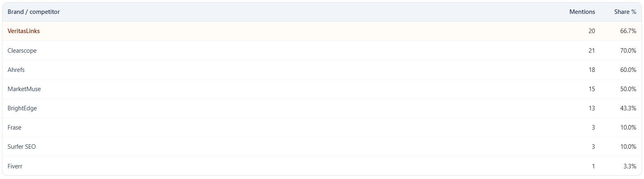Viewport: 644px width, 179px height.
Task: Click MarketMuse mentions count of 15
Action: (x=591, y=89)
